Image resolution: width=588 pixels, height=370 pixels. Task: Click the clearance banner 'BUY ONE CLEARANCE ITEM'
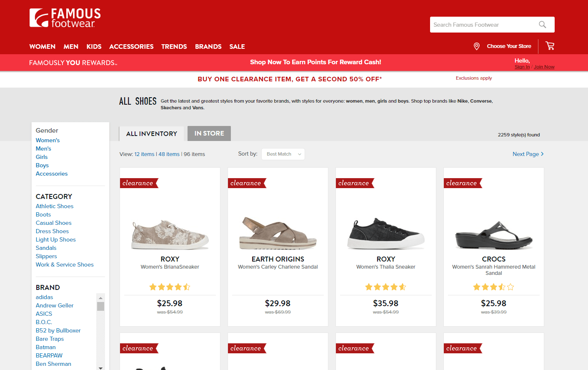pyautogui.click(x=290, y=79)
